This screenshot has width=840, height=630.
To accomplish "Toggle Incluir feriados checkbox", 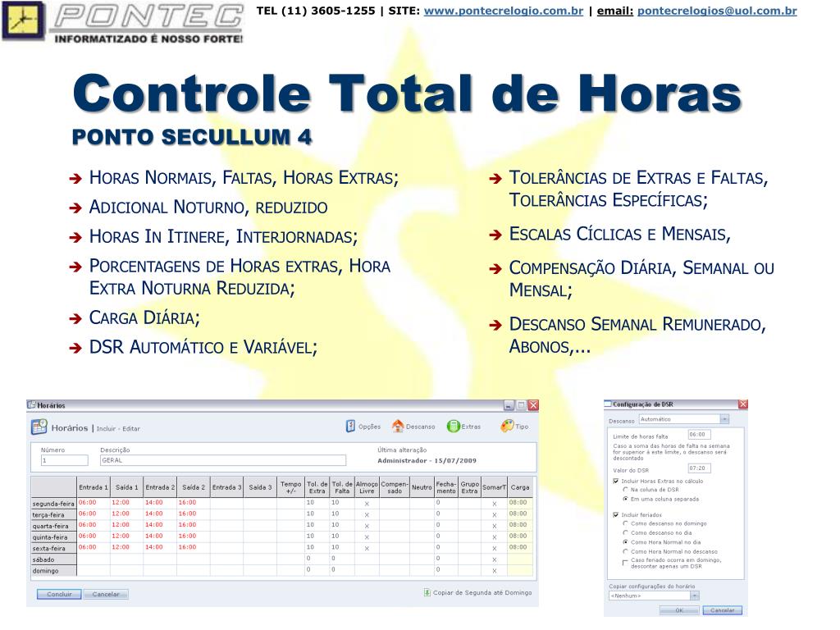I will [615, 515].
